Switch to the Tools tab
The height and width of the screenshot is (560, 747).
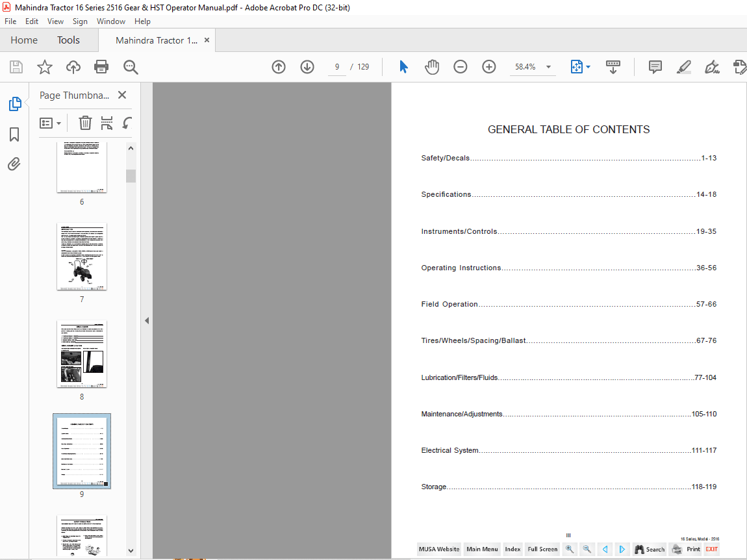click(68, 40)
